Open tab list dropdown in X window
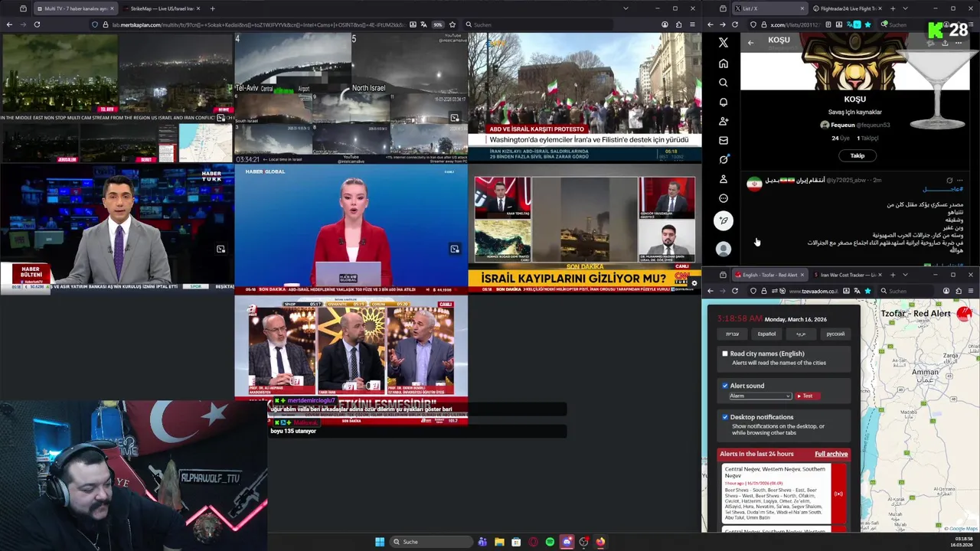The width and height of the screenshot is (980, 551). (x=905, y=8)
